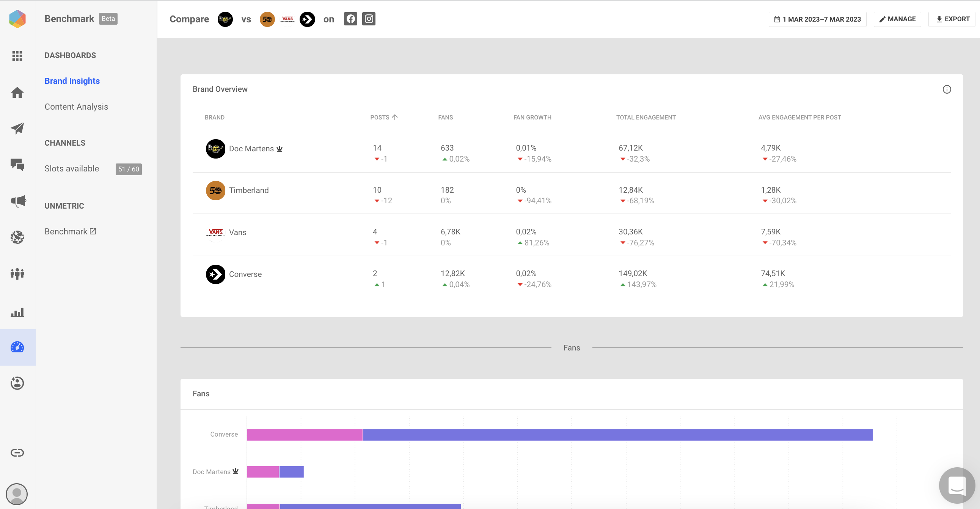Viewport: 980px width, 509px height.
Task: Click Vans fan growth change 81,26%
Action: [x=533, y=243]
